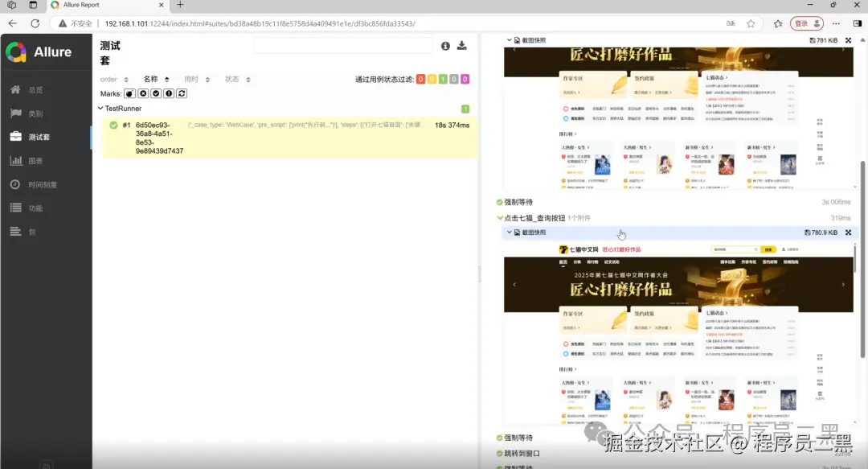
Task: Toggle the gray skipped status filter
Action: click(454, 80)
